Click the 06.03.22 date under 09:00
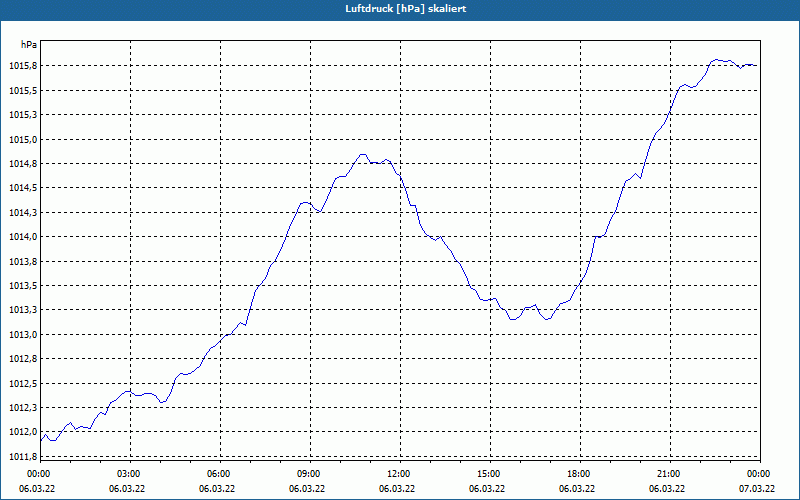 pos(307,489)
